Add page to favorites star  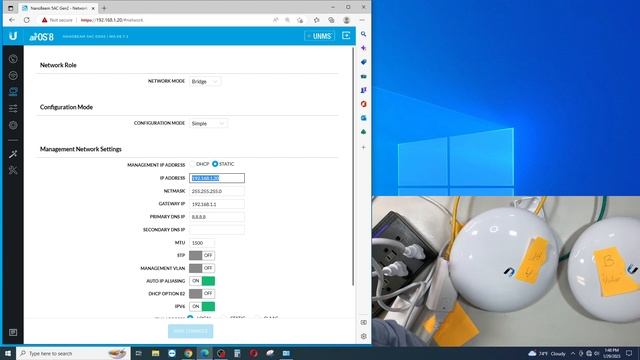[316, 20]
